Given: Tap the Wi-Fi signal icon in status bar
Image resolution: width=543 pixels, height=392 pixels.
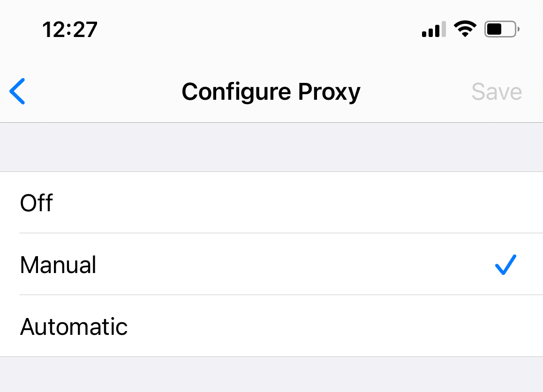Looking at the screenshot, I should (465, 29).
